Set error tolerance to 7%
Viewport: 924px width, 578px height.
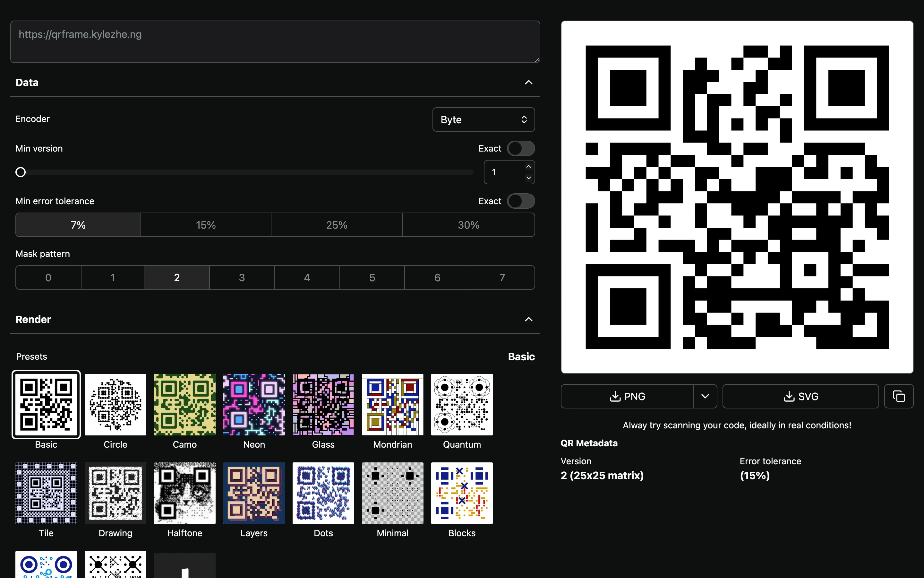[78, 225]
